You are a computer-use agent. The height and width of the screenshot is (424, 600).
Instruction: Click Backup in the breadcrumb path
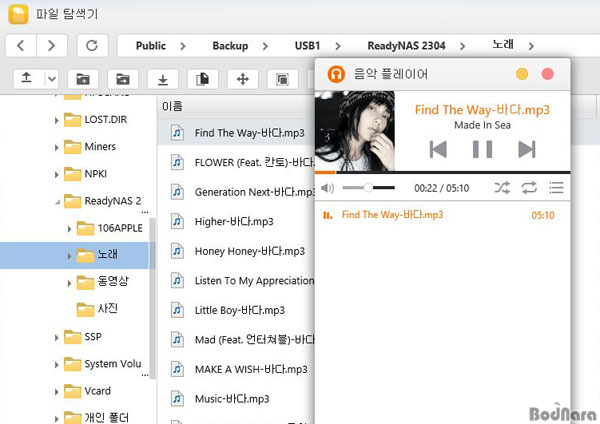point(230,46)
